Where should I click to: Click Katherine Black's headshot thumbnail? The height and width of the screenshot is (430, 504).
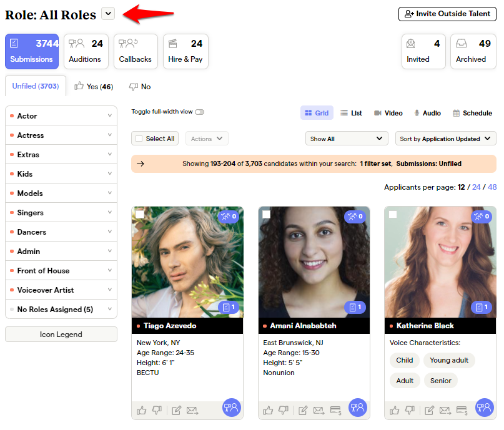point(440,262)
